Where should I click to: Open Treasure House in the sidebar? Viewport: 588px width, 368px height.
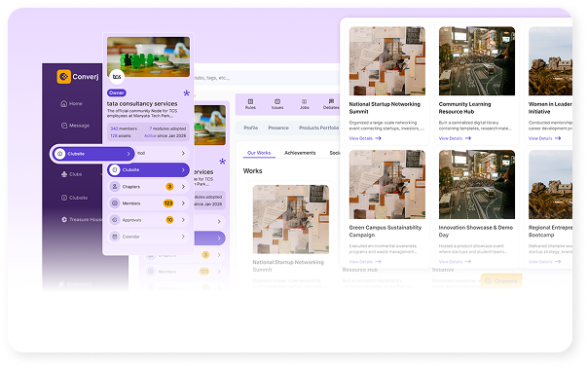(x=82, y=219)
